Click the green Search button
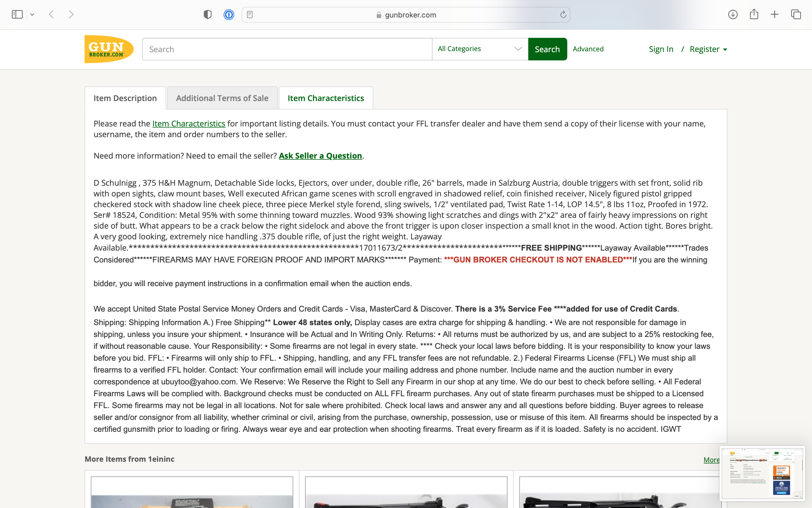The height and width of the screenshot is (508, 812). 548,49
